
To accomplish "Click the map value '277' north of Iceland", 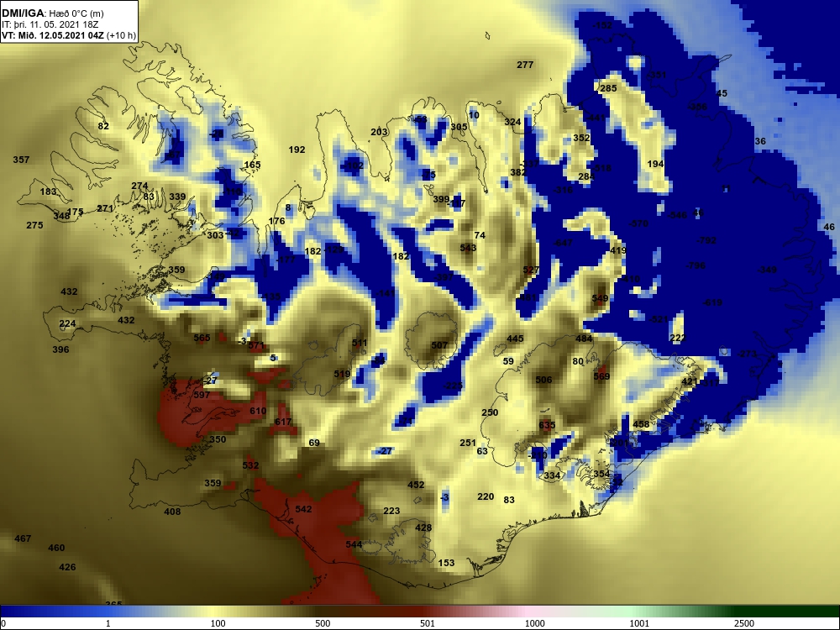I will point(525,65).
